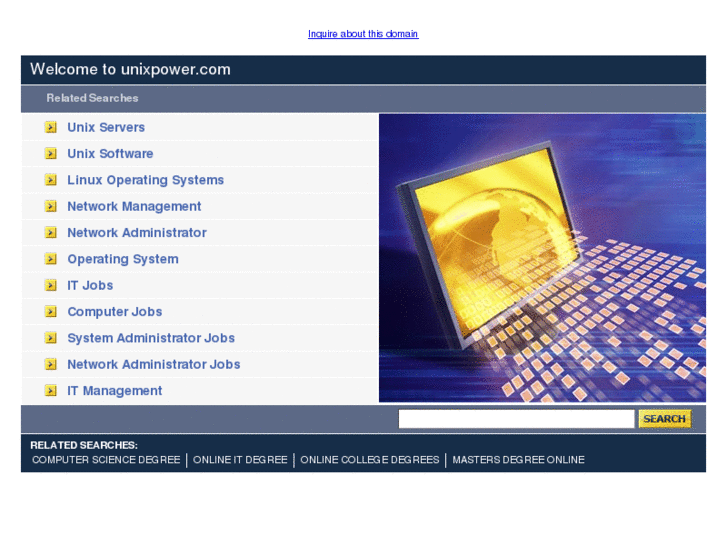Click the arrow icon beside Unix Servers
This screenshot has height=545, width=727.
(x=51, y=127)
